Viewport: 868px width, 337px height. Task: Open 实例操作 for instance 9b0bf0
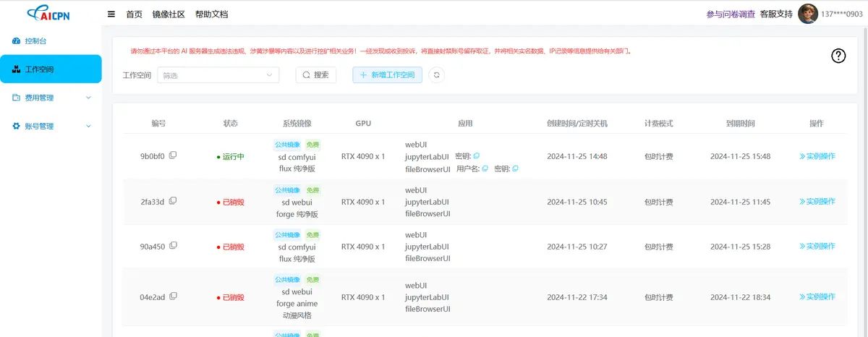coord(817,155)
